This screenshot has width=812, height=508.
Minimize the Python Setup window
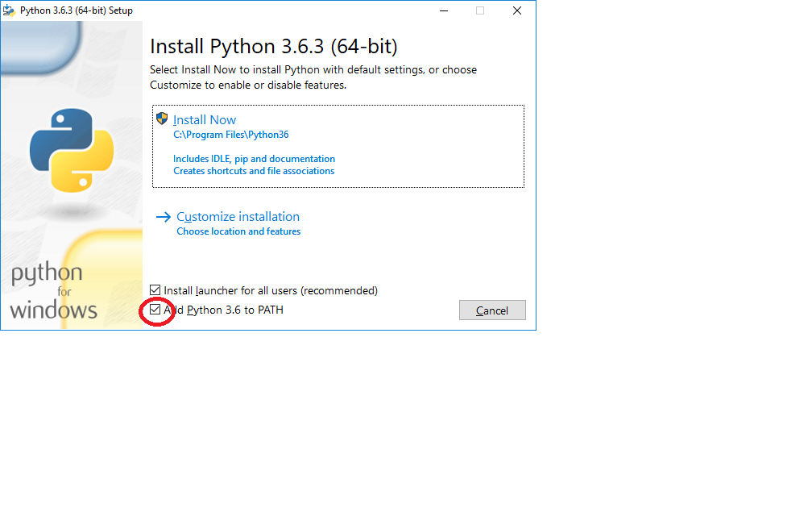tap(444, 10)
